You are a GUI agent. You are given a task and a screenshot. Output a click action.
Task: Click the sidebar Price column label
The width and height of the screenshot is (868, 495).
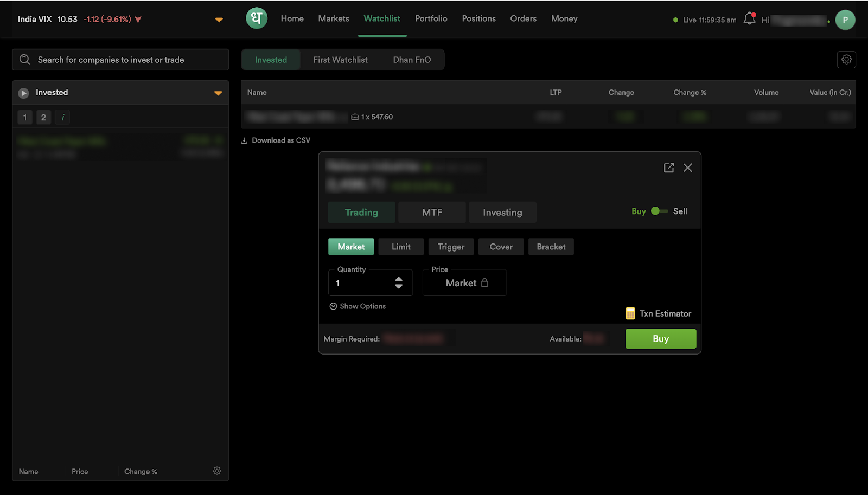(x=80, y=472)
